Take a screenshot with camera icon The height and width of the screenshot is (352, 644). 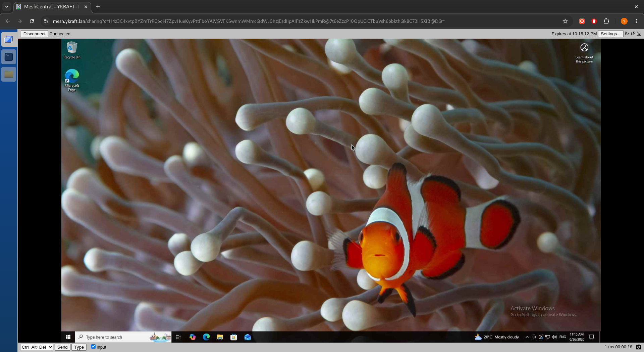click(639, 347)
